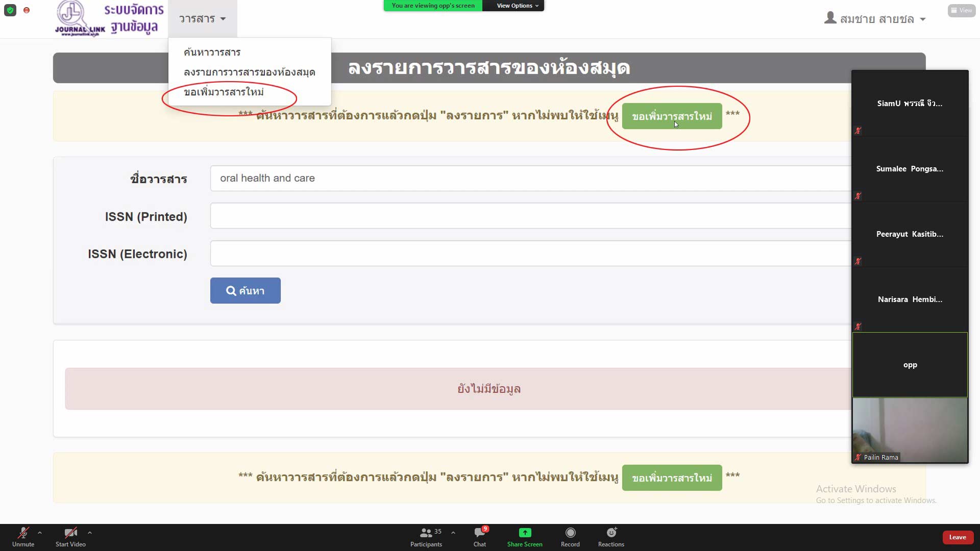The height and width of the screenshot is (551, 980).
Task: Open the View Options dropdown
Action: (x=517, y=6)
